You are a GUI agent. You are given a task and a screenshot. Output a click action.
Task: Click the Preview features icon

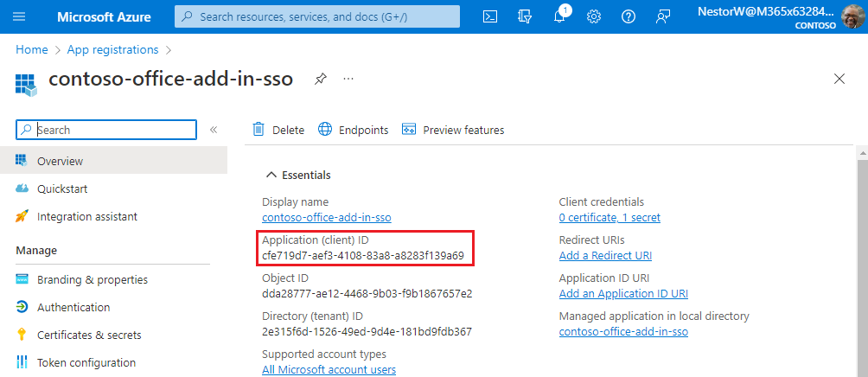pos(409,130)
